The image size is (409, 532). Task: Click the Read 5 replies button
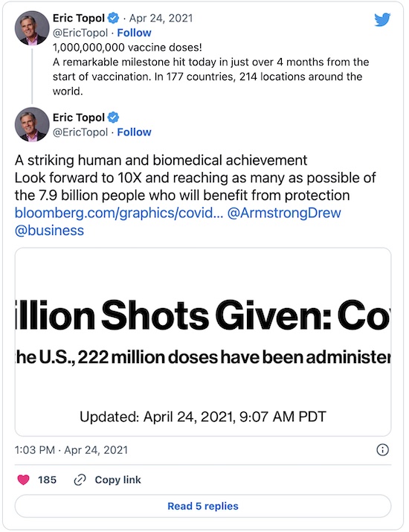(x=203, y=506)
